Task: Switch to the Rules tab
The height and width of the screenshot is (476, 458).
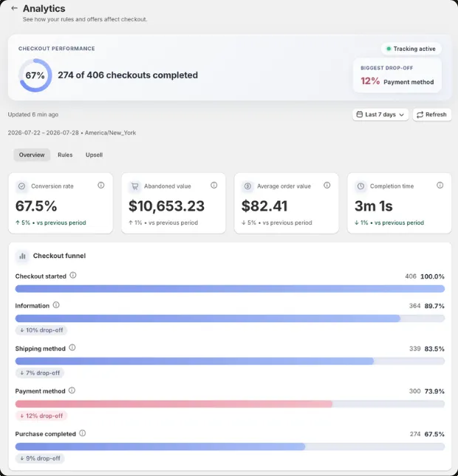Action: [65, 154]
